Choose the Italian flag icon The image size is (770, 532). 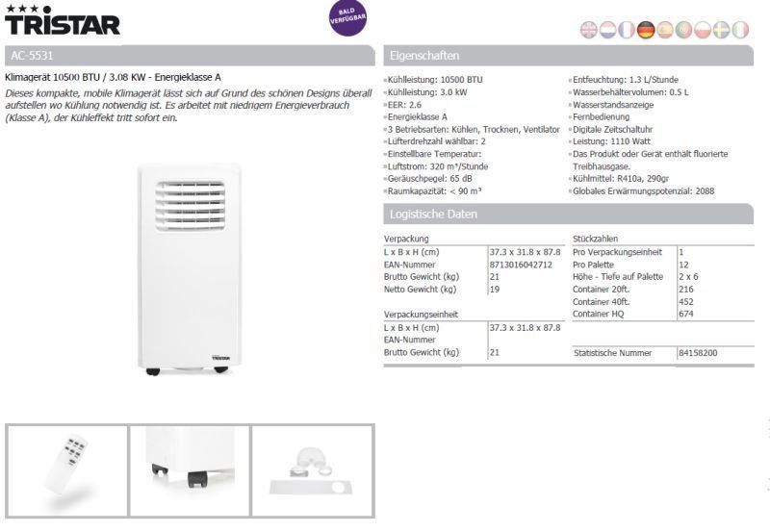[x=740, y=30]
